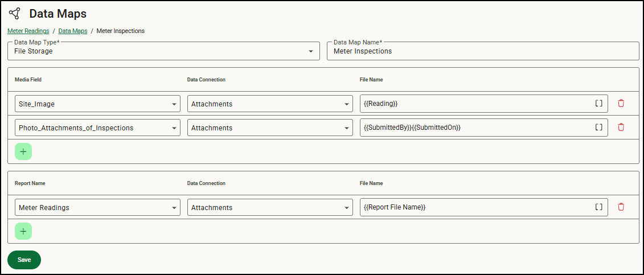This screenshot has height=275, width=644.
Task: Add a new report row
Action: click(23, 231)
